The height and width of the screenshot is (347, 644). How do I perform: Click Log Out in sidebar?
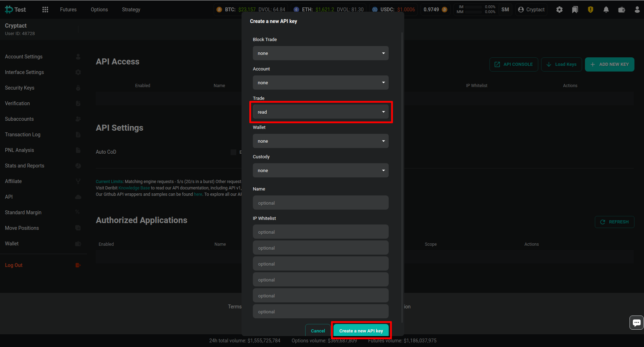coord(13,265)
